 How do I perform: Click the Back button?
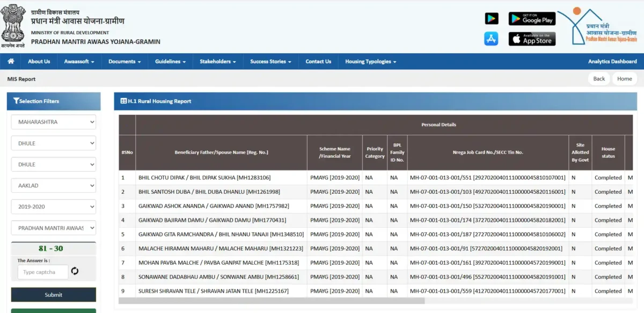coord(598,78)
